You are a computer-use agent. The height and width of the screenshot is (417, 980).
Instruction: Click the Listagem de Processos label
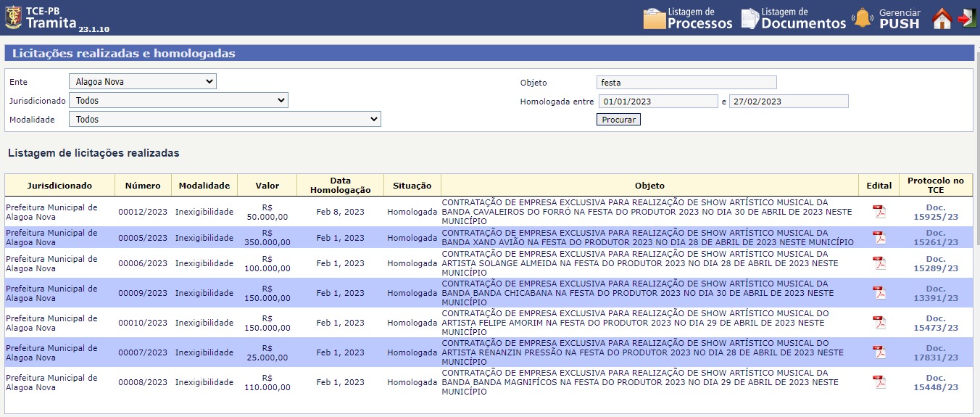click(x=699, y=18)
